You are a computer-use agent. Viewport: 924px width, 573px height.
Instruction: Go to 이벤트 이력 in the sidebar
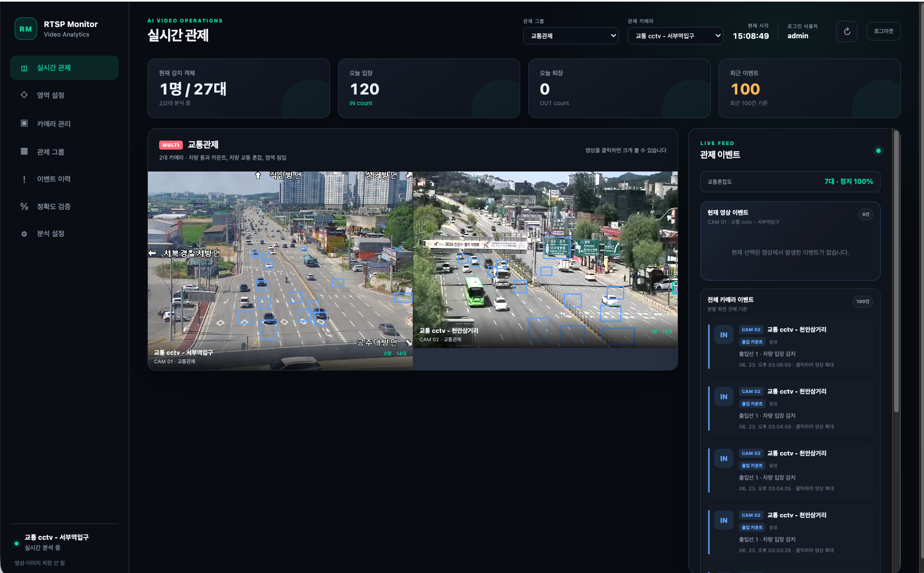[x=64, y=179]
